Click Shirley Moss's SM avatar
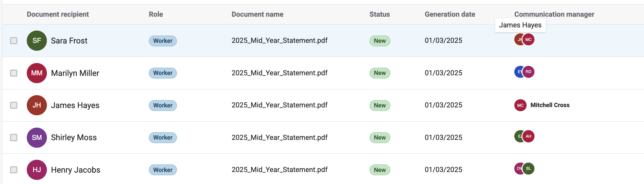This screenshot has height=184, width=644. coord(37,138)
